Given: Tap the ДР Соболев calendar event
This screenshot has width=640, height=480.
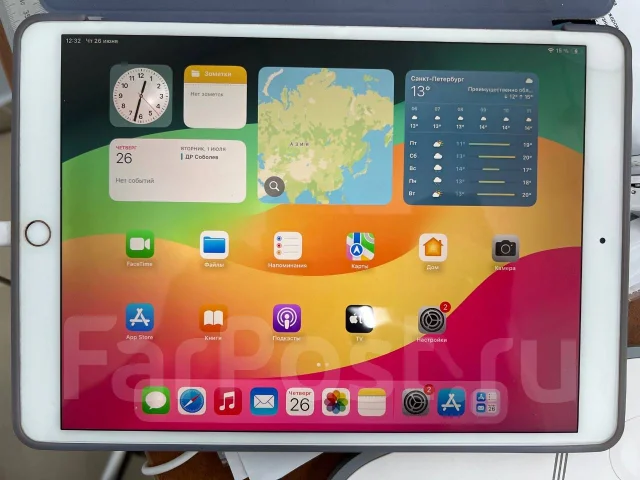Looking at the screenshot, I should (201, 157).
